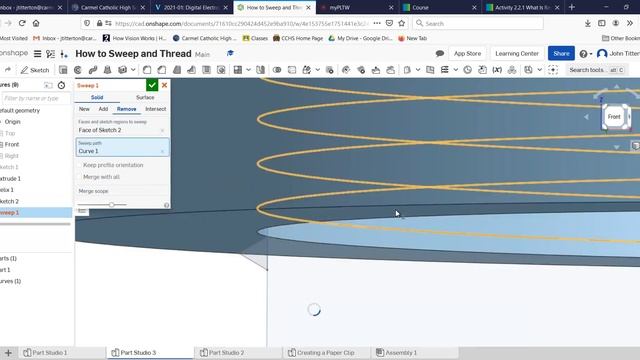Select the Linear pattern tool icon

pos(238,70)
